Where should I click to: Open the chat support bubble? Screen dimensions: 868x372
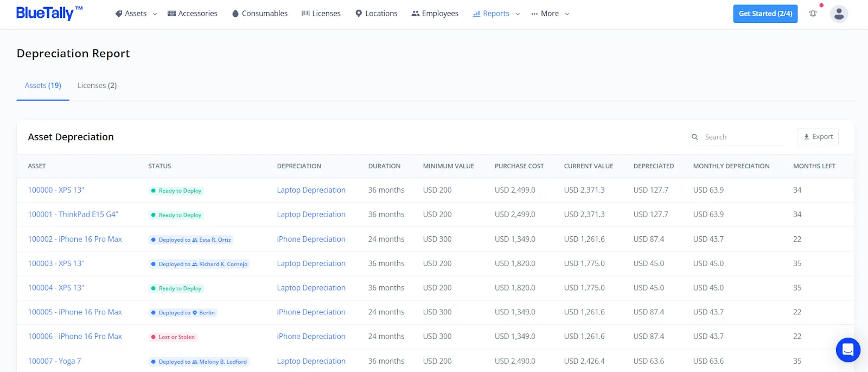click(848, 350)
